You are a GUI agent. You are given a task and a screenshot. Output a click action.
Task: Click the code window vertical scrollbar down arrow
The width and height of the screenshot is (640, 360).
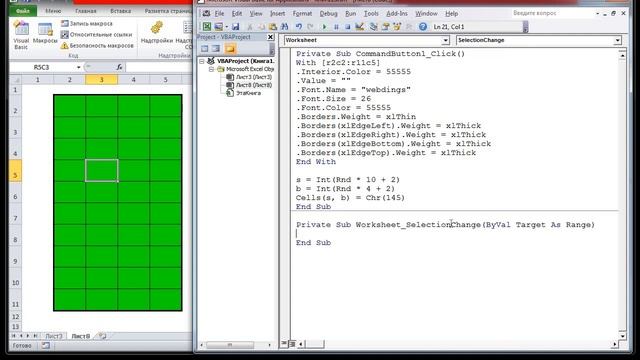click(622, 336)
